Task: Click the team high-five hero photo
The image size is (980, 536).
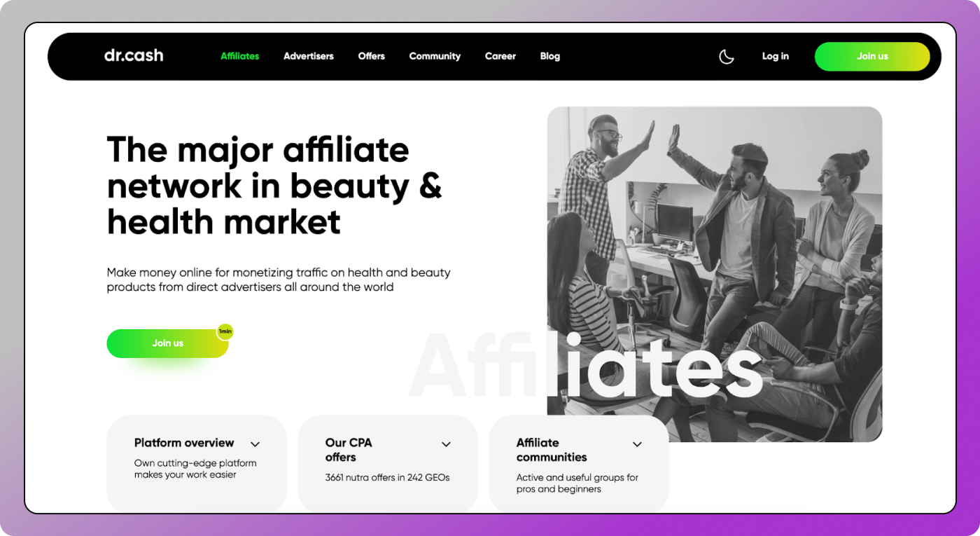Action: tap(714, 231)
